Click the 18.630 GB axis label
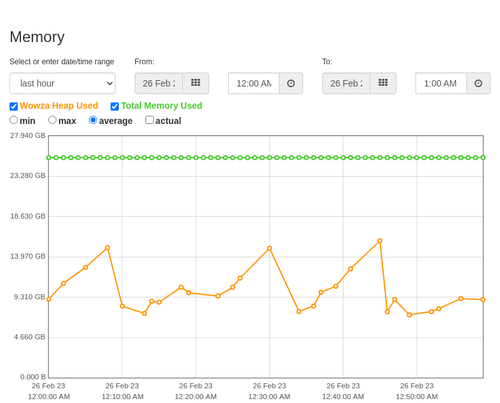The image size is (500, 403). tap(28, 216)
